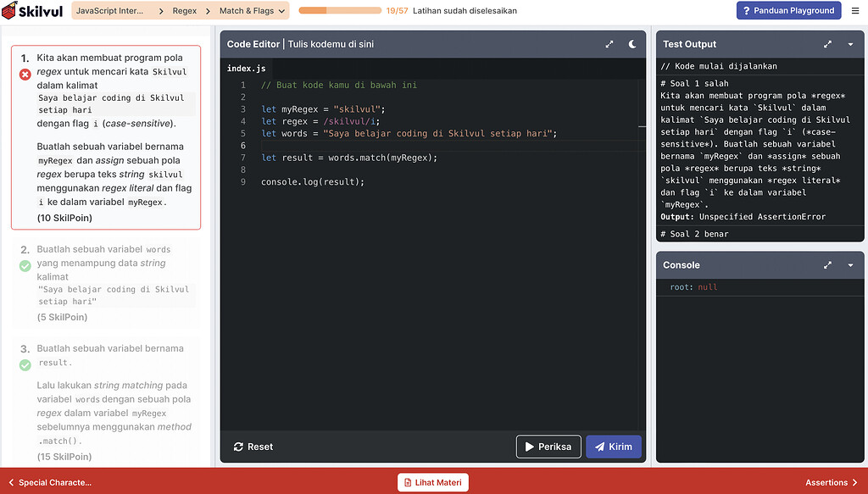Run code with Periksa button
The height and width of the screenshot is (494, 868).
(x=548, y=447)
